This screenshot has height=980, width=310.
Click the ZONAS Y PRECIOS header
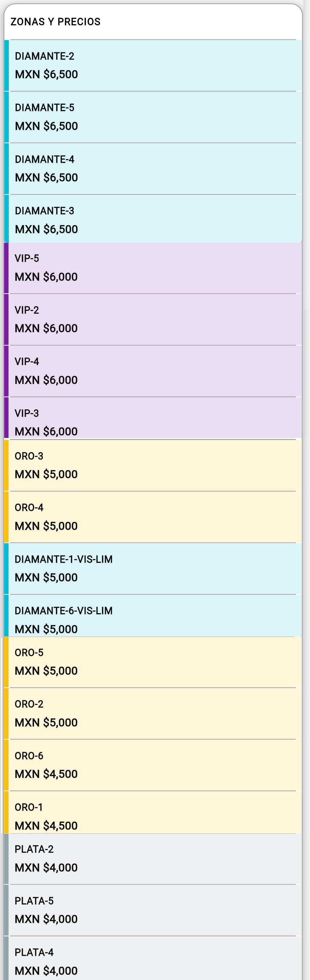point(56,22)
